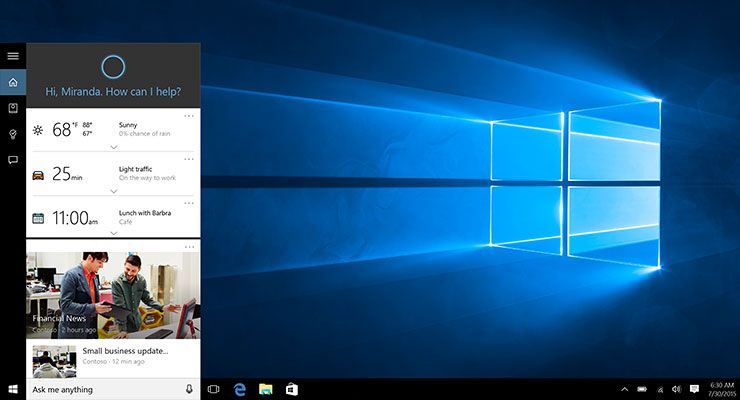
Task: Open Task View from the taskbar
Action: pos(213,389)
